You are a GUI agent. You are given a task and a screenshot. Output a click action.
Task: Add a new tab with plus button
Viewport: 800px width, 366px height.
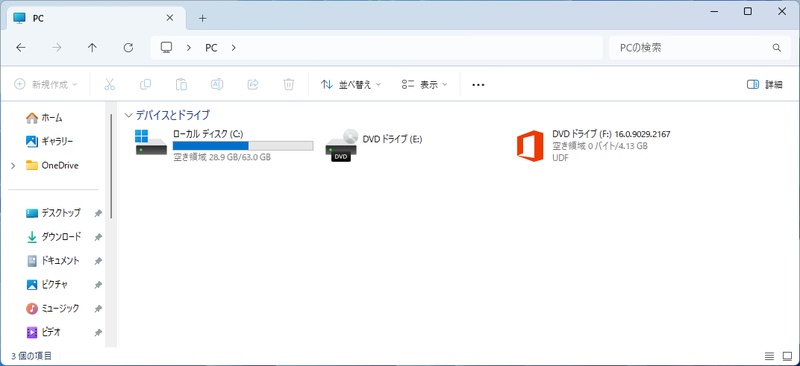pos(203,18)
